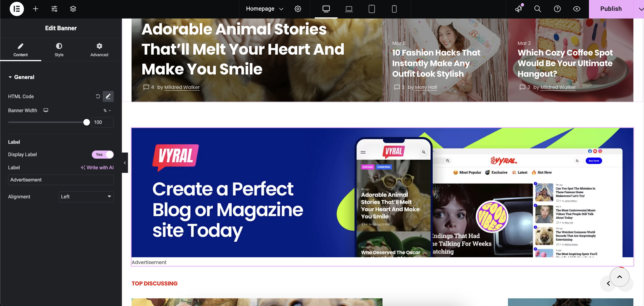Image resolution: width=644 pixels, height=306 pixels.
Task: Open the Structure layers icon
Action: [73, 9]
